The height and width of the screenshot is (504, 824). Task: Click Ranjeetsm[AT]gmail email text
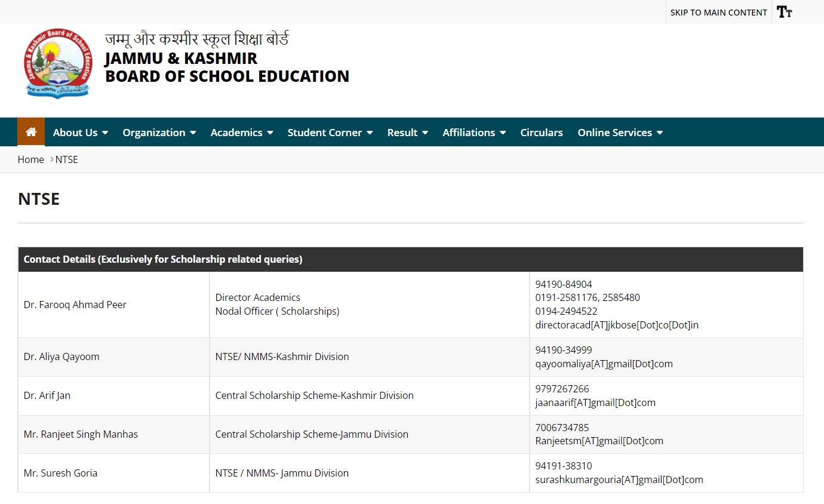[x=599, y=441]
